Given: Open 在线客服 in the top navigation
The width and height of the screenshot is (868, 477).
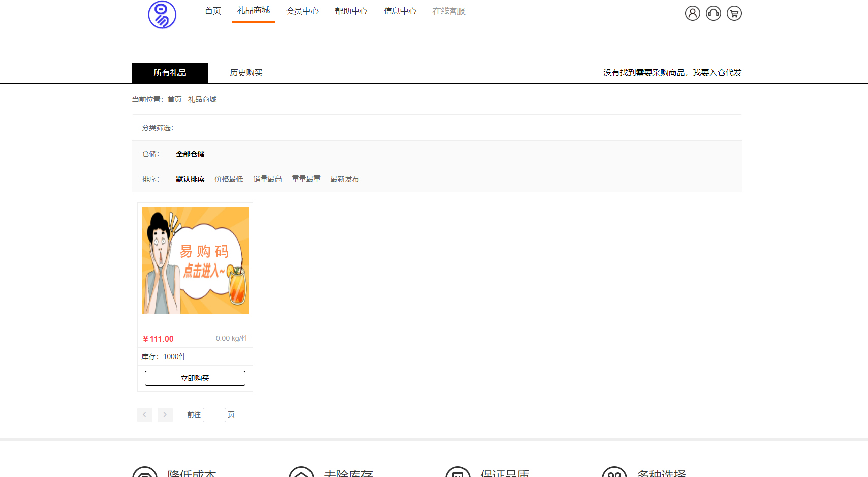Looking at the screenshot, I should [449, 11].
